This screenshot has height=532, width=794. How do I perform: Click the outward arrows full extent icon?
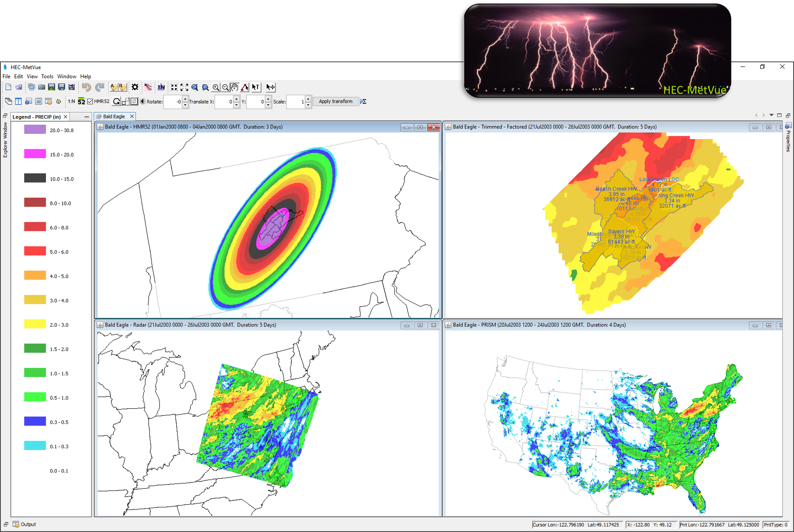click(184, 87)
